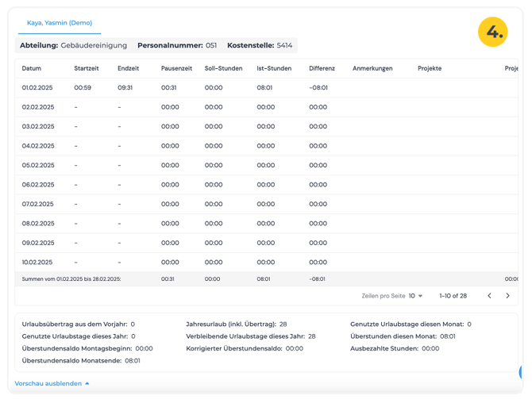
Task: Select end time 09:31
Action: [x=125, y=88]
